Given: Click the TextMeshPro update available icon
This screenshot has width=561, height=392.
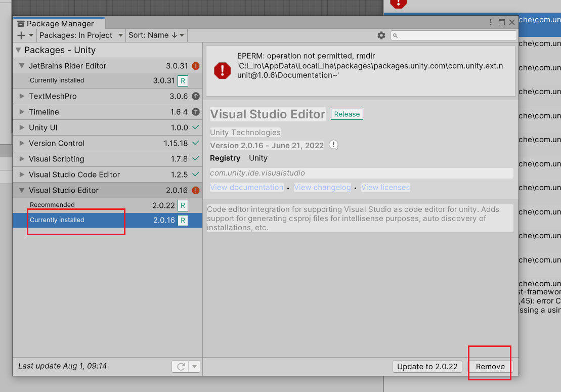Looking at the screenshot, I should [196, 96].
